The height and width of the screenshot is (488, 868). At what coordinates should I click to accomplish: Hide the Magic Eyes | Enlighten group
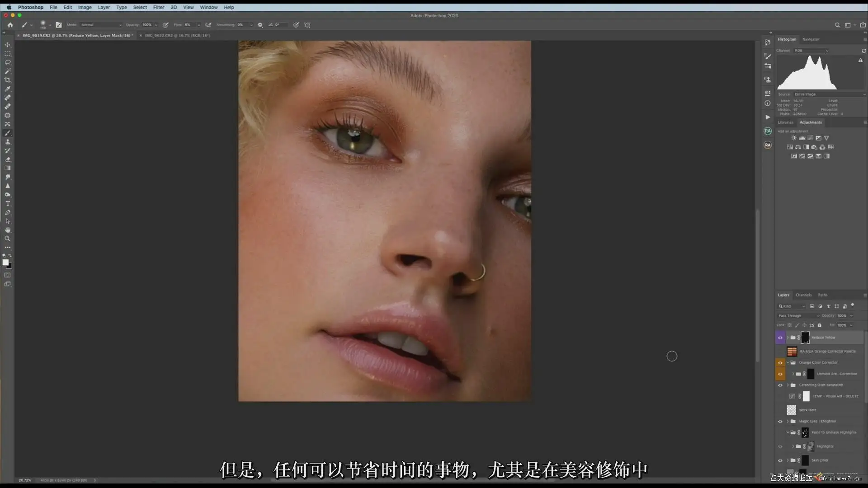point(780,421)
